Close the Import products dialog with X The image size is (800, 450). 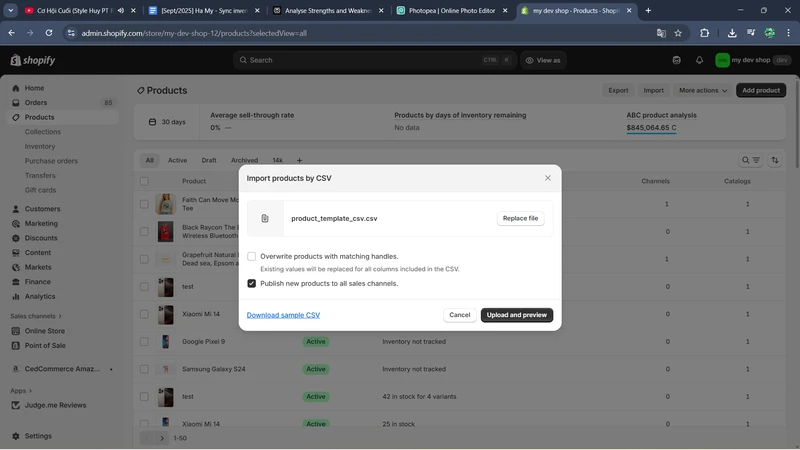(x=547, y=178)
